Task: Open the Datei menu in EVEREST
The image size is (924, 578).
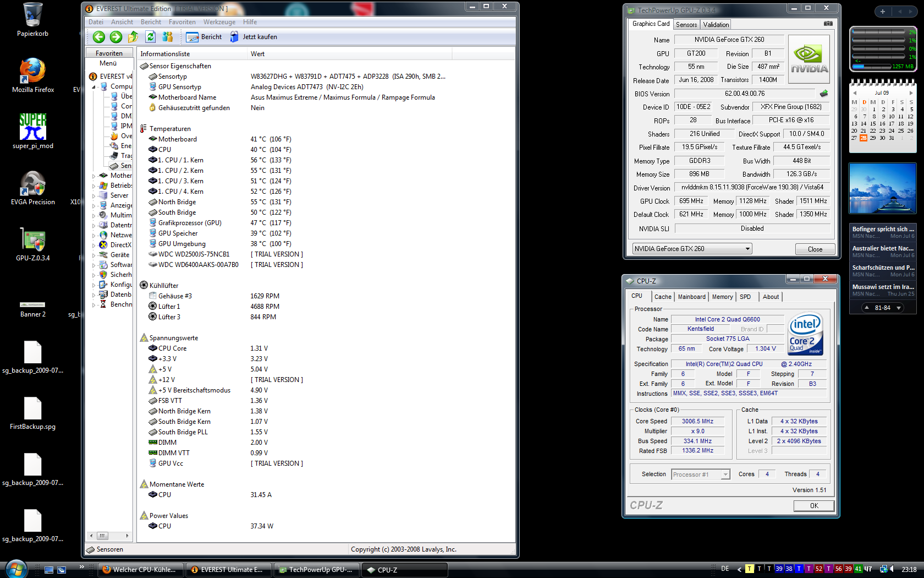Action: 96,22
